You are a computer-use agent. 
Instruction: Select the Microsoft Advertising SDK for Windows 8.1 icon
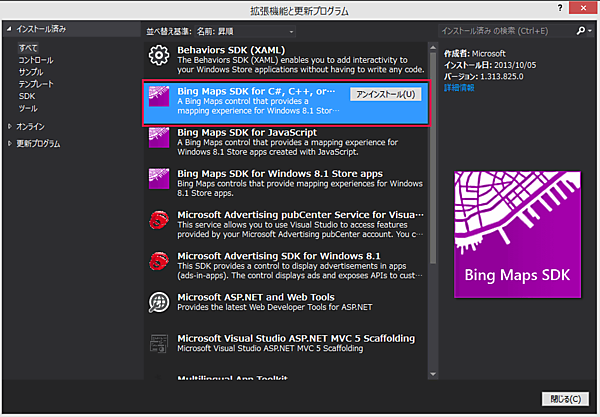point(159,262)
